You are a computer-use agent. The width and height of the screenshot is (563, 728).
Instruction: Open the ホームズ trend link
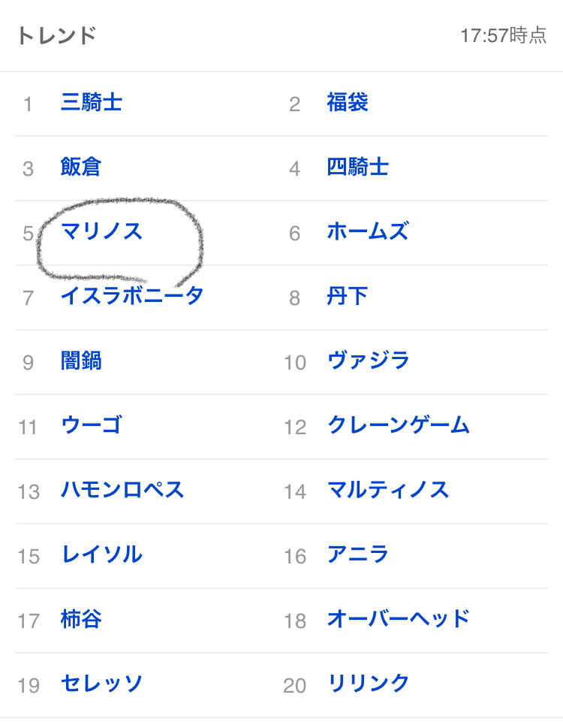click(x=368, y=231)
